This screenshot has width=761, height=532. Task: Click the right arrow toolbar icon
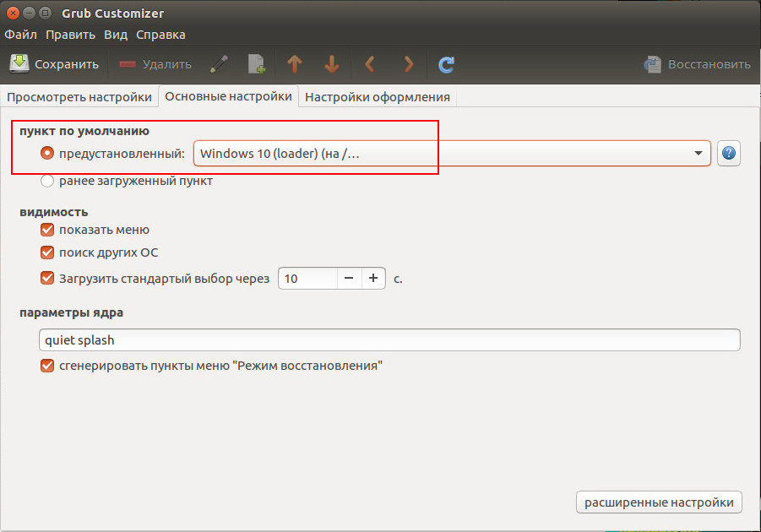coord(409,64)
